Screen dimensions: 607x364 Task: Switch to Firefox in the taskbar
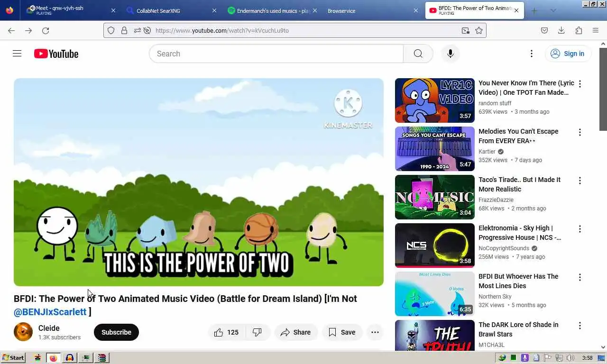[x=53, y=358]
